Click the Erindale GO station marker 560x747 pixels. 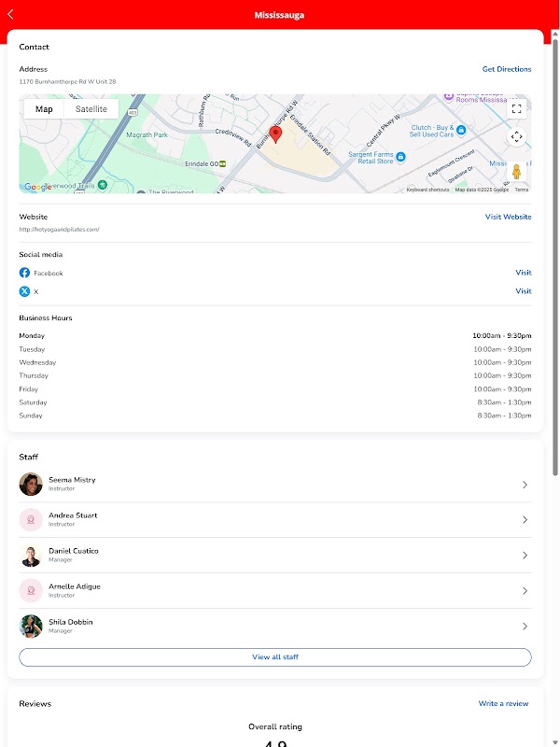click(222, 164)
